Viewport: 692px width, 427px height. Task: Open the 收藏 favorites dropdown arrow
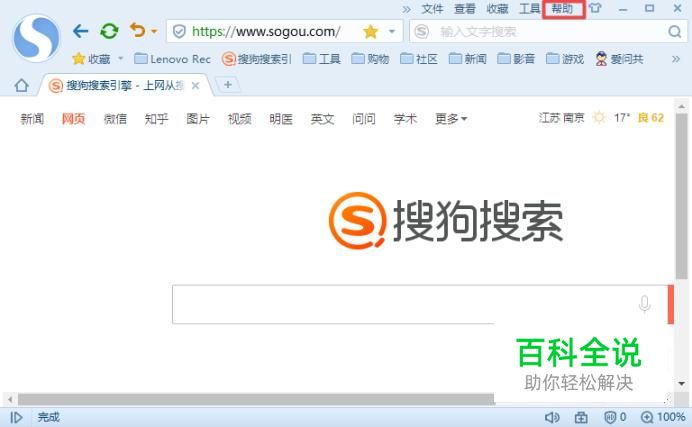[120, 58]
